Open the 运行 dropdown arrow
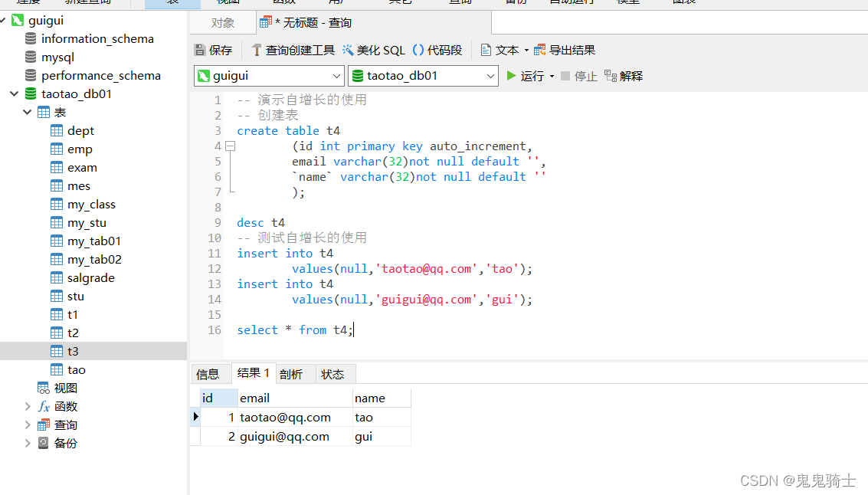 pos(552,77)
